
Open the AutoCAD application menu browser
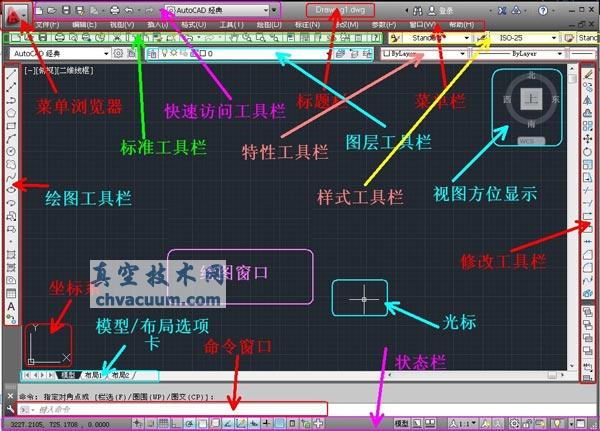13,14
